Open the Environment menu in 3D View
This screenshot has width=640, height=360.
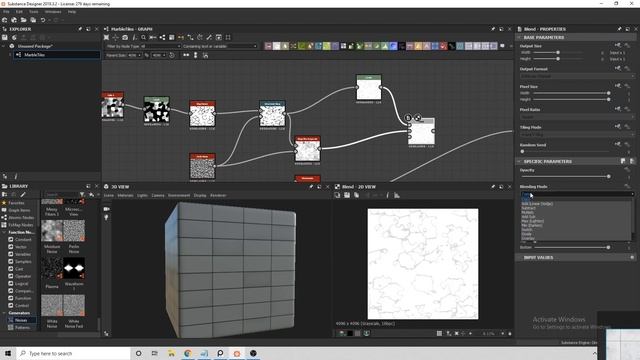click(179, 196)
